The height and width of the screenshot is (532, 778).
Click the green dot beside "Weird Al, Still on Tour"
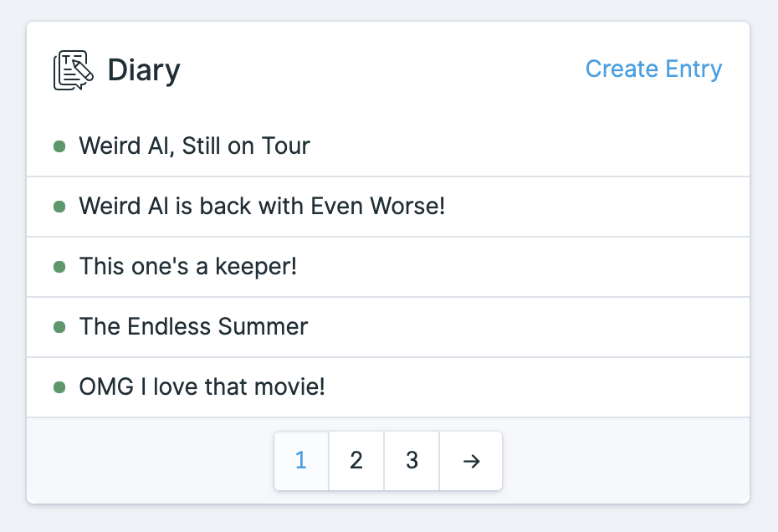pyautogui.click(x=59, y=146)
